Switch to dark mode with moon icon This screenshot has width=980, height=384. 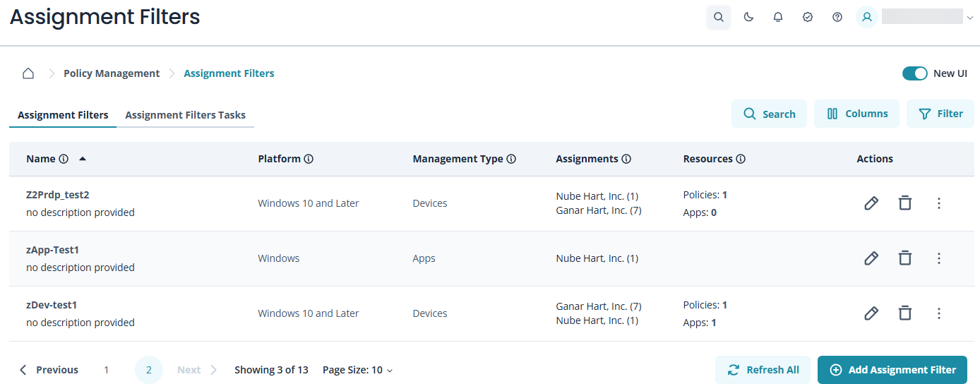(748, 17)
